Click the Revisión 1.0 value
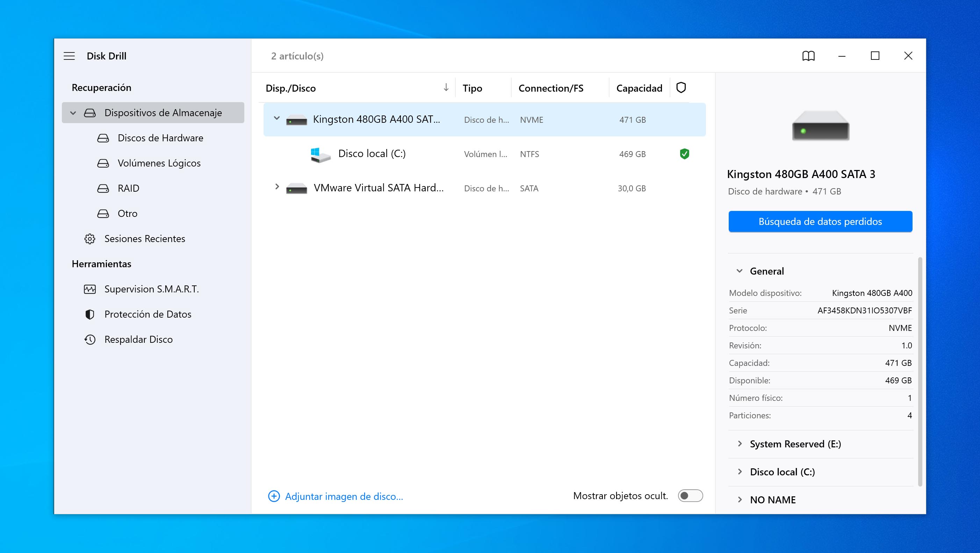The width and height of the screenshot is (980, 553). [907, 346]
